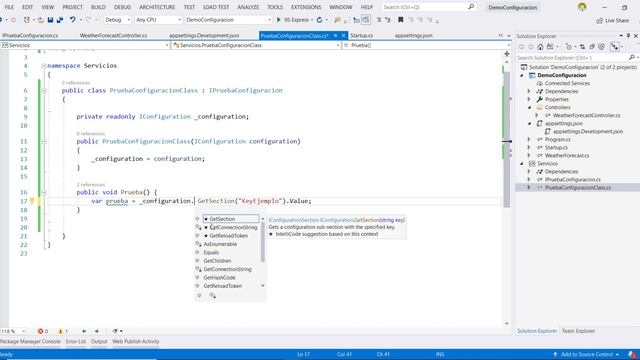640x360 pixels.
Task: Click the Live Share button label
Action: [617, 20]
